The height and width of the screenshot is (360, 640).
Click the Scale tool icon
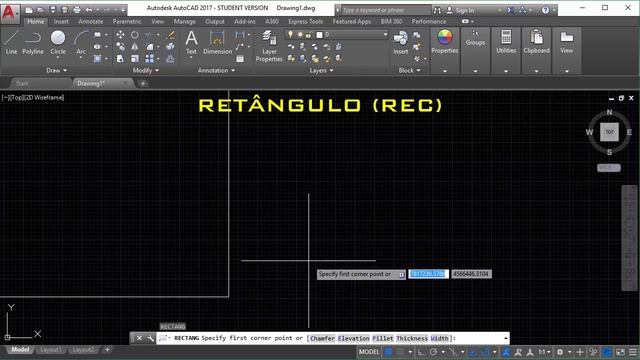pyautogui.click(x=135, y=59)
